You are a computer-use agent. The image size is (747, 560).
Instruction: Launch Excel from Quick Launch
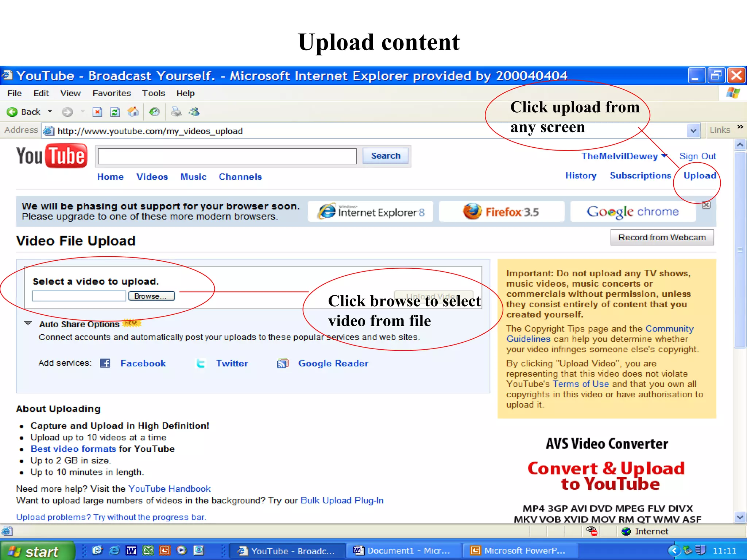coord(148,551)
